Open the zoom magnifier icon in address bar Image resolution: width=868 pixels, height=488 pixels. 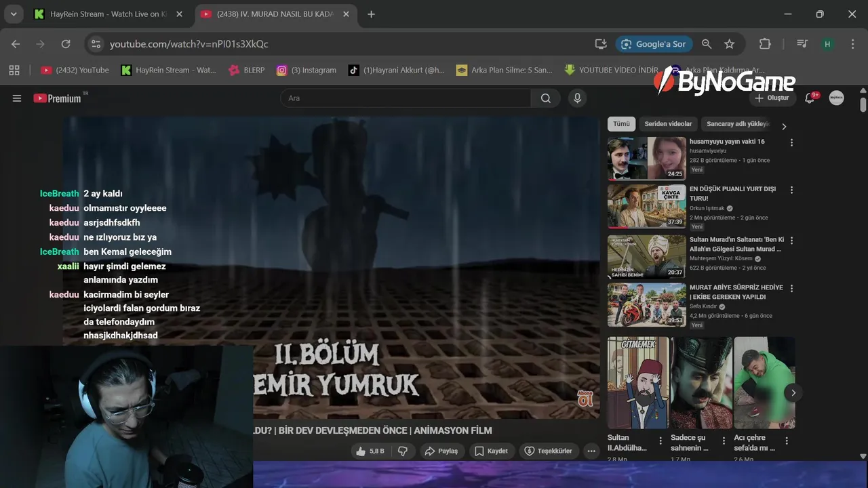(707, 44)
